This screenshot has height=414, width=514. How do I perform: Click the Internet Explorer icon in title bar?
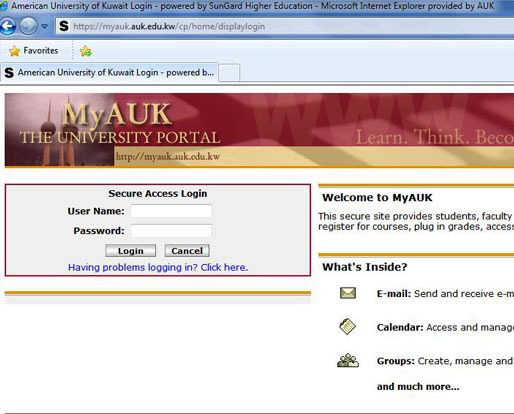[3, 6]
